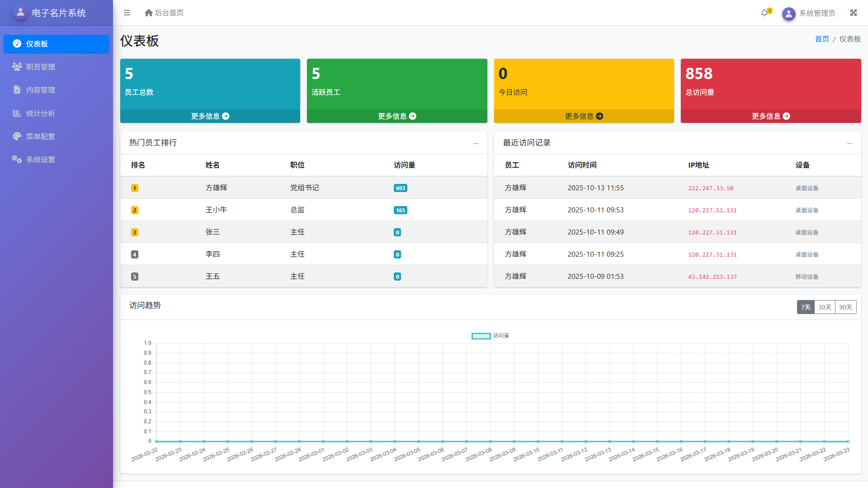The width and height of the screenshot is (868, 488).
Task: Select 内容管理 menu item
Action: point(41,90)
